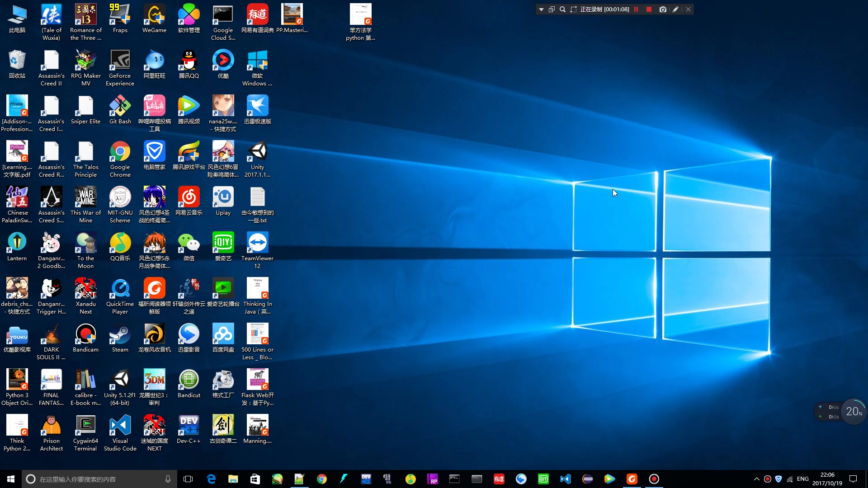Open the Tencent QQ (腾讯QQ) shortcut
The image size is (868, 488).
tap(189, 64)
